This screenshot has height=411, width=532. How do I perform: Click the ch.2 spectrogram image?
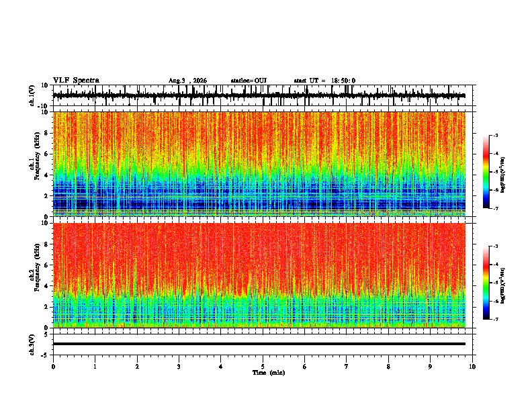[x=259, y=275]
